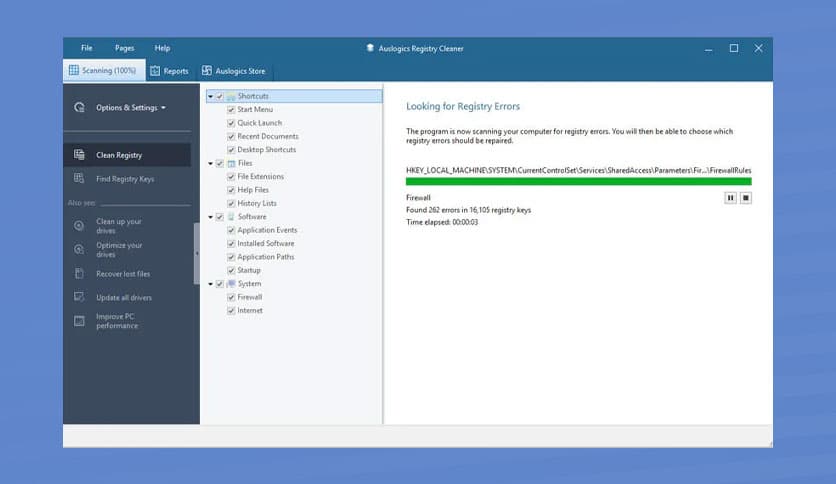Click the System category monitor icon

click(x=231, y=284)
